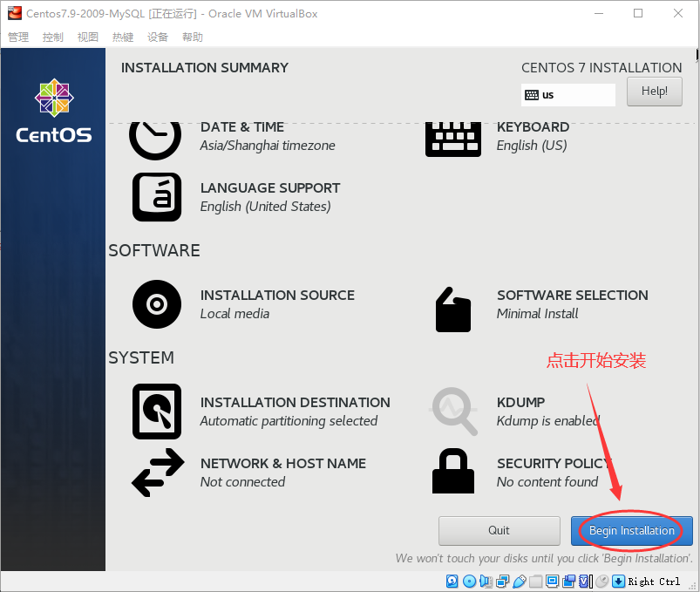The width and height of the screenshot is (700, 592).
Task: Click 'No content found' text
Action: coord(547,482)
